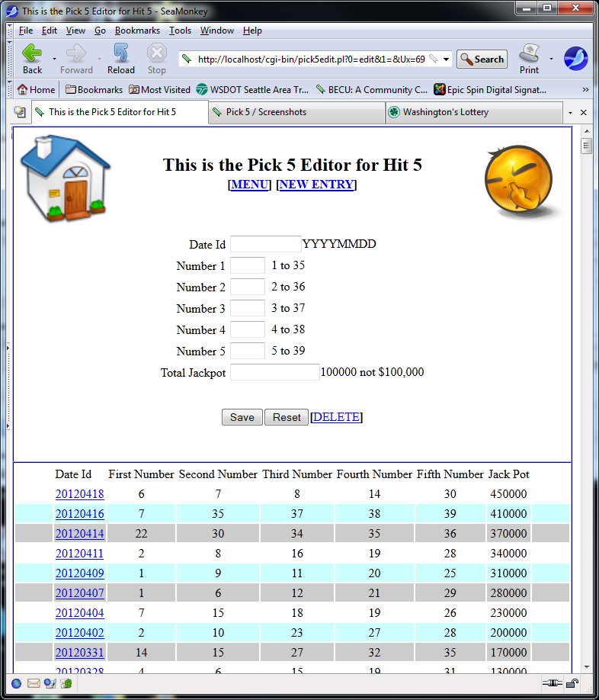This screenshot has height=700, width=599.
Task: Open the 20120414 date link
Action: [x=79, y=534]
